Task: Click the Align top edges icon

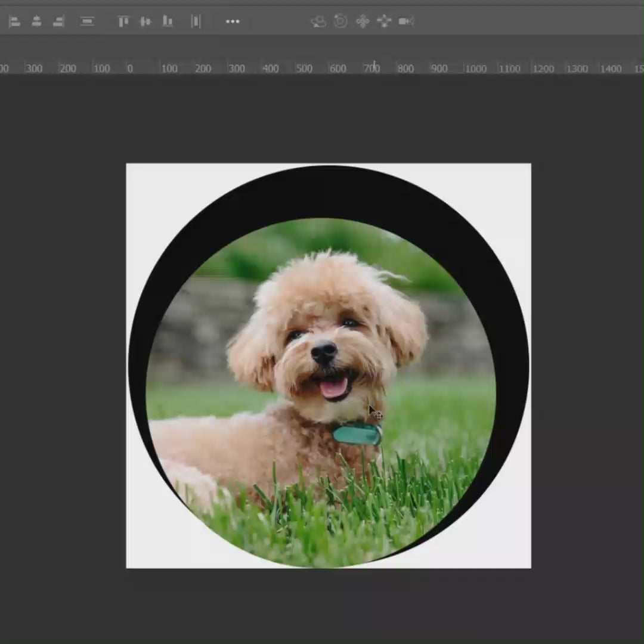Action: tap(123, 21)
